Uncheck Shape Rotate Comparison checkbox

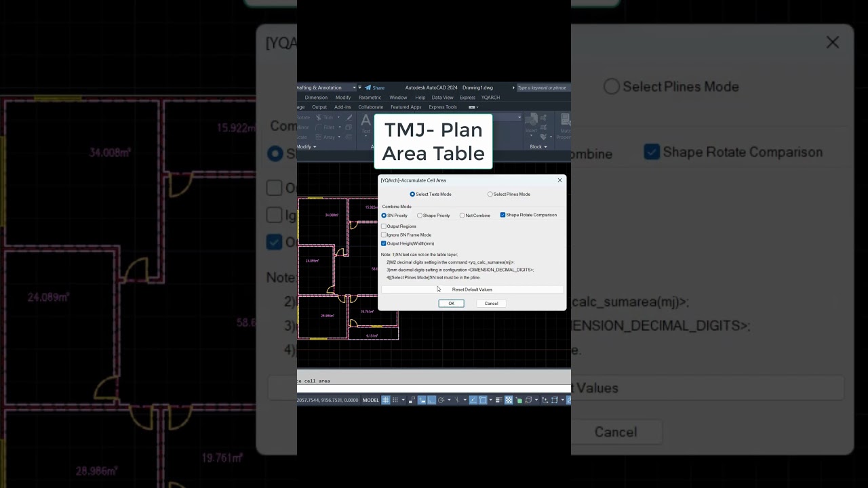(x=502, y=215)
